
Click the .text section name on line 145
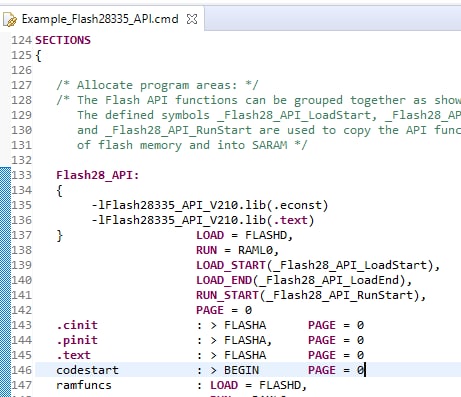tap(73, 355)
